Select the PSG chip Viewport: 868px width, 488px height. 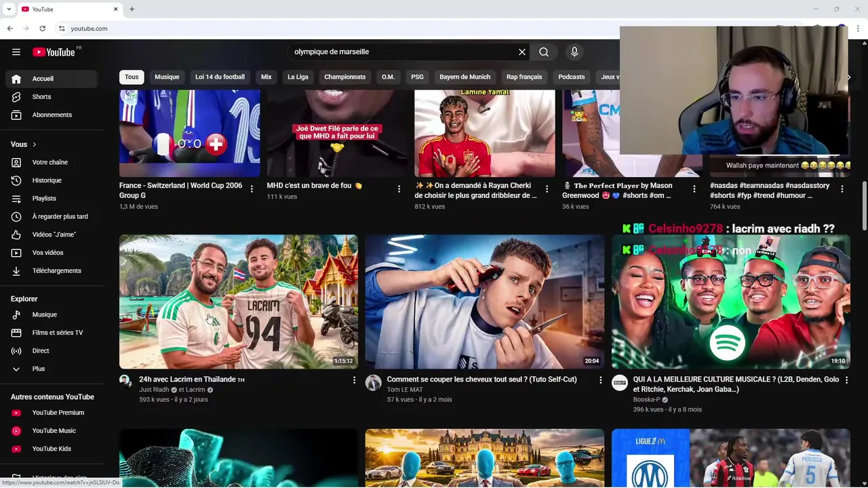(417, 77)
